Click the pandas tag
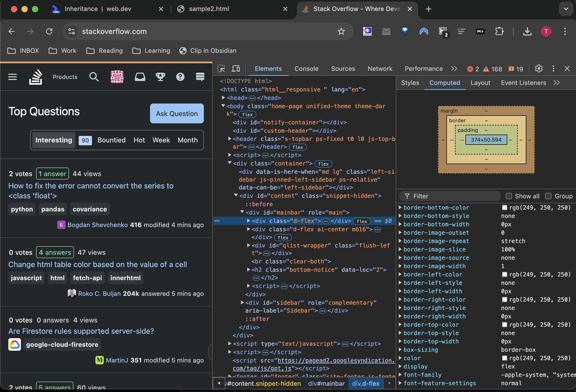This screenshot has width=576, height=392. (x=53, y=209)
